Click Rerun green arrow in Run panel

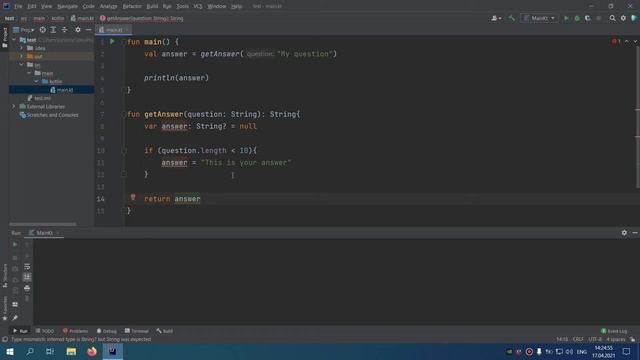[15, 244]
